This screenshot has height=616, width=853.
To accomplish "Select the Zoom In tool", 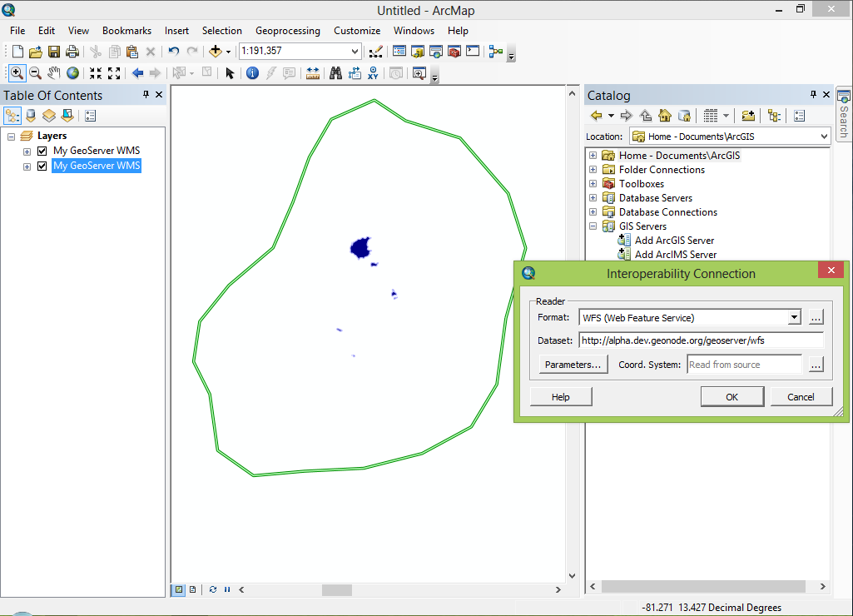I will click(x=17, y=73).
